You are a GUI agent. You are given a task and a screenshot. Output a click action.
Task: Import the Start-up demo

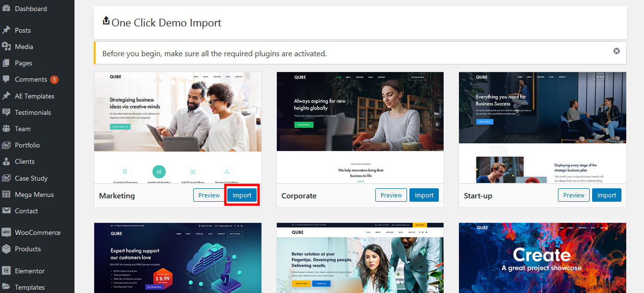(607, 195)
